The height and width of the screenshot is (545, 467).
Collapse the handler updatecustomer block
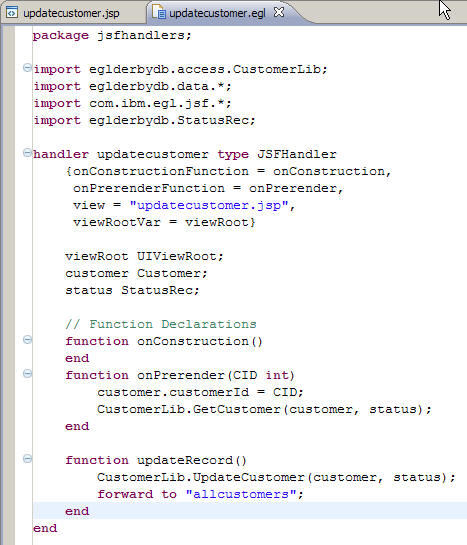tap(27, 153)
